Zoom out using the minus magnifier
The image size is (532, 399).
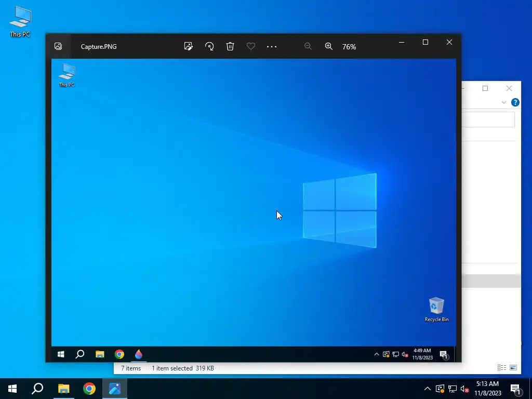tap(308, 46)
